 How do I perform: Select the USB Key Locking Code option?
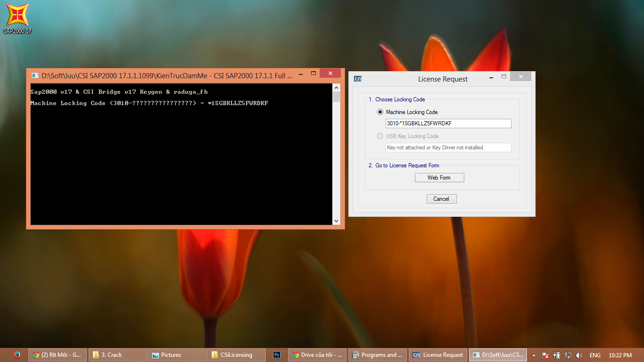pyautogui.click(x=380, y=136)
